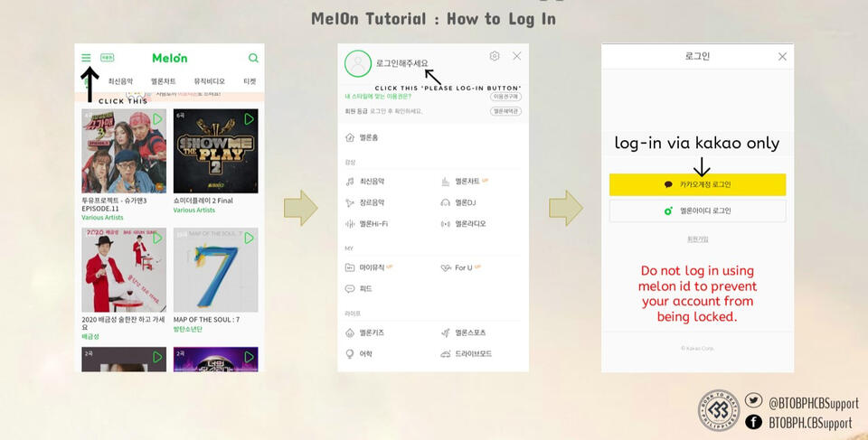Play the Map of the Soul 7 album
Screen dimensions: 868x440
tap(250, 238)
